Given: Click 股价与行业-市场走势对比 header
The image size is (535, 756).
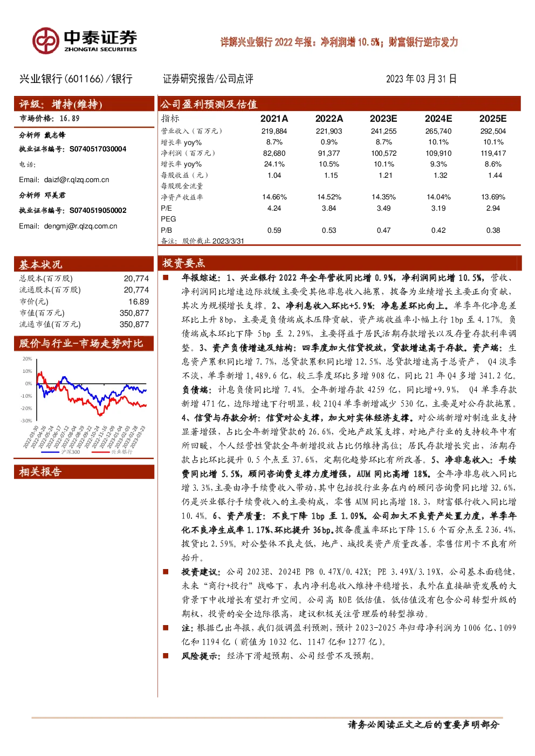Looking at the screenshot, I should pyautogui.click(x=84, y=343).
